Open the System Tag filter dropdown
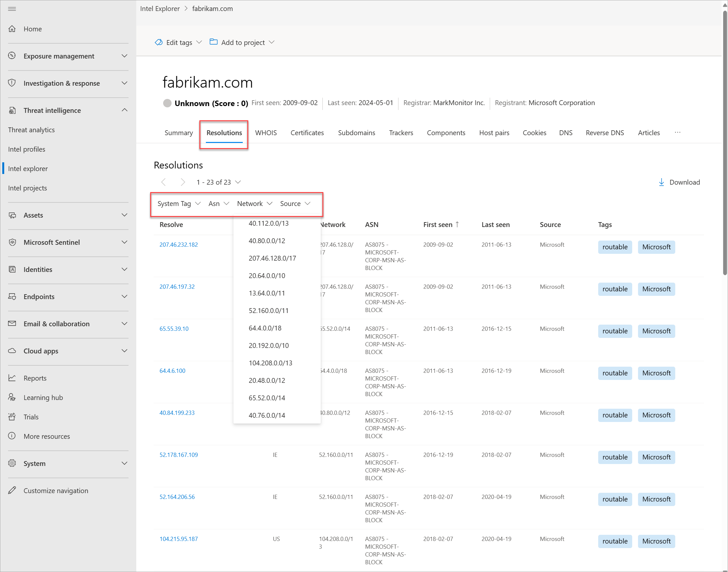This screenshot has width=728, height=572. (x=179, y=204)
